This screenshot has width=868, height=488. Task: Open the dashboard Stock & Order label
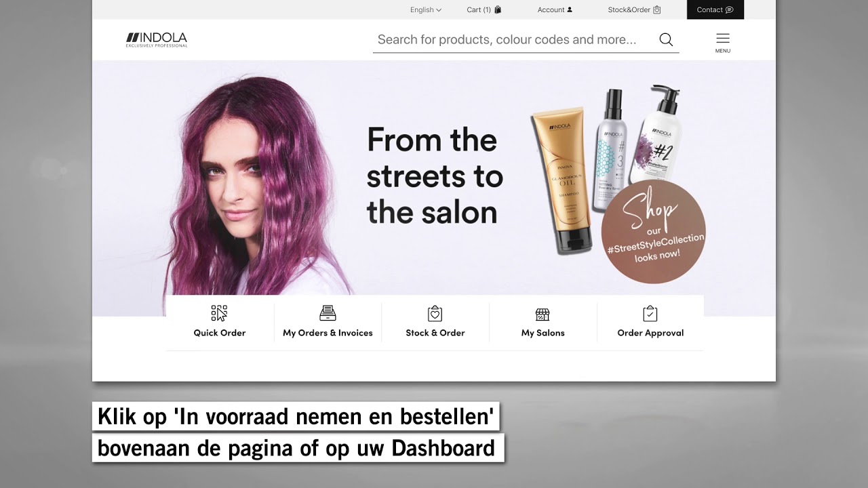click(x=435, y=333)
